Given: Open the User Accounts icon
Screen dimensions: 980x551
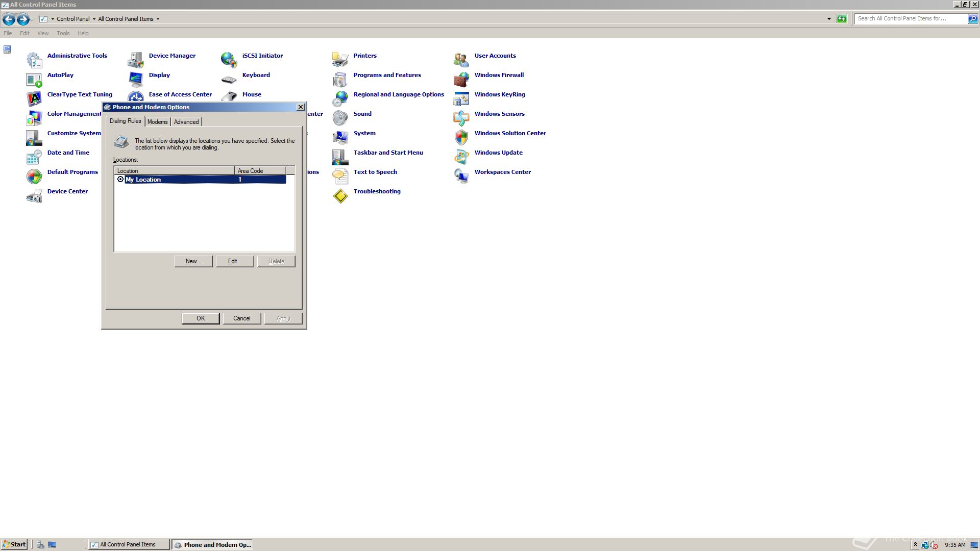Looking at the screenshot, I should click(x=461, y=60).
